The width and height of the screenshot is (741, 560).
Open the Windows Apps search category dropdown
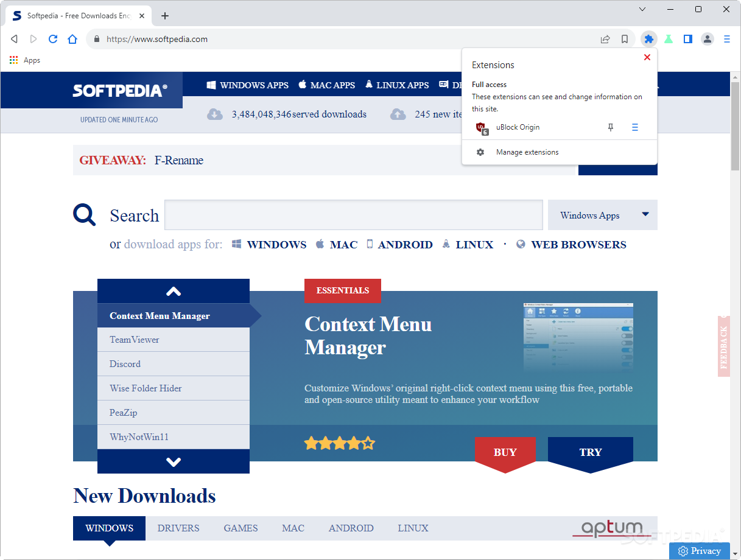click(x=603, y=215)
